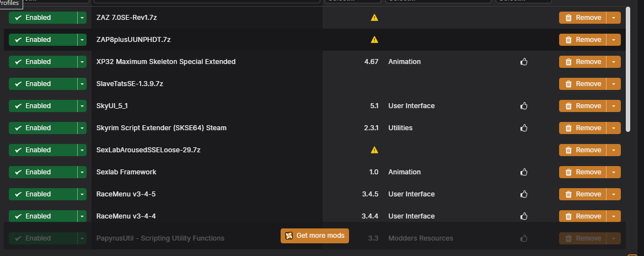
Task: Endorse Skyrim Script Extender with thumbs-up icon
Action: [x=524, y=128]
